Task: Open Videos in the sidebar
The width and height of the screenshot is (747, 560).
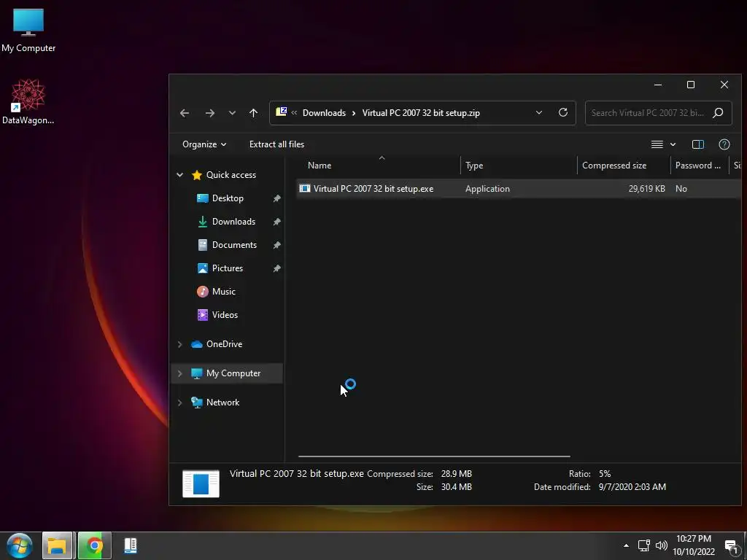Action: tap(225, 315)
